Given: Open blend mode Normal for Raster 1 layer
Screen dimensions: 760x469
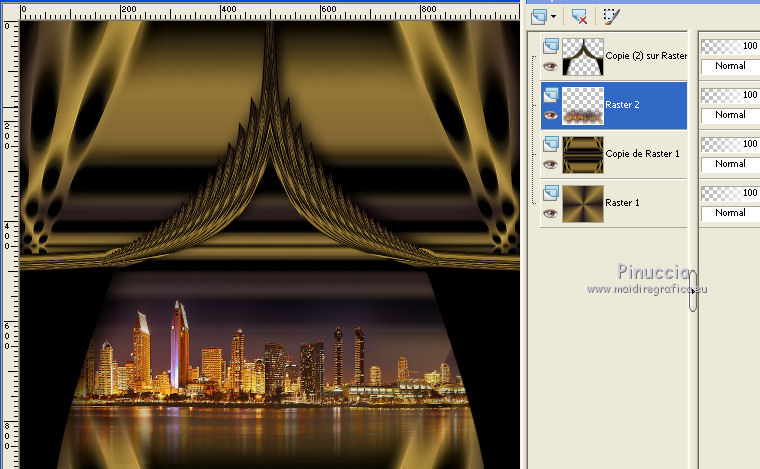Looking at the screenshot, I should [x=730, y=213].
